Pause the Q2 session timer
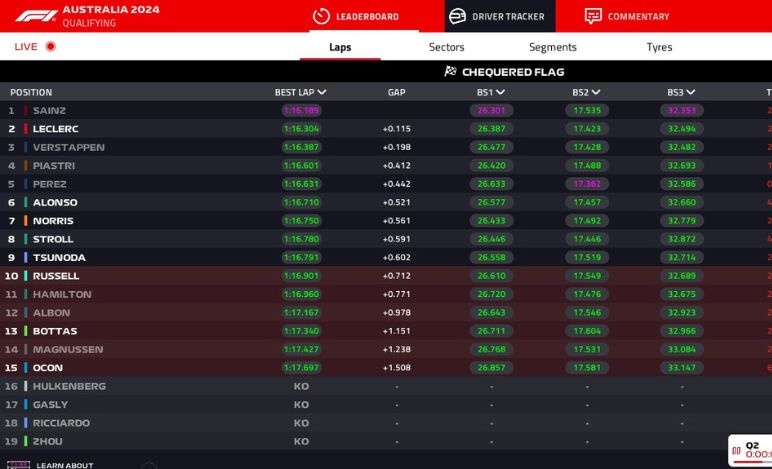This screenshot has height=469, width=772. point(736,451)
